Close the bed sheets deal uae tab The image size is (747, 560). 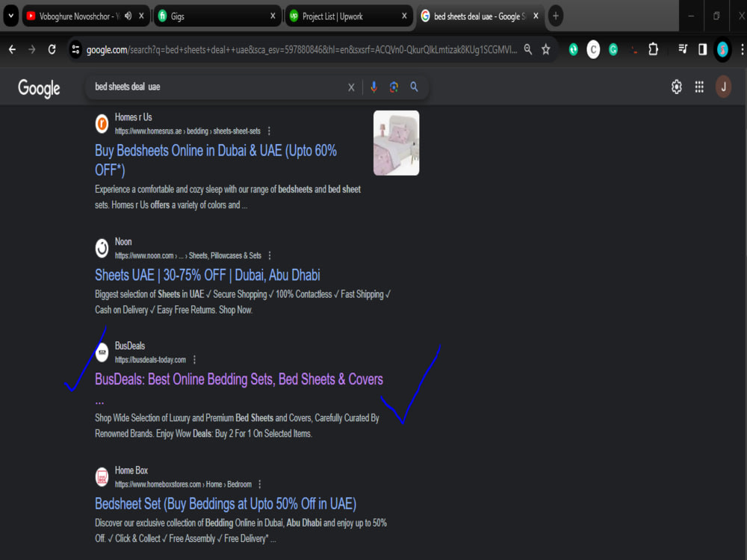(536, 16)
